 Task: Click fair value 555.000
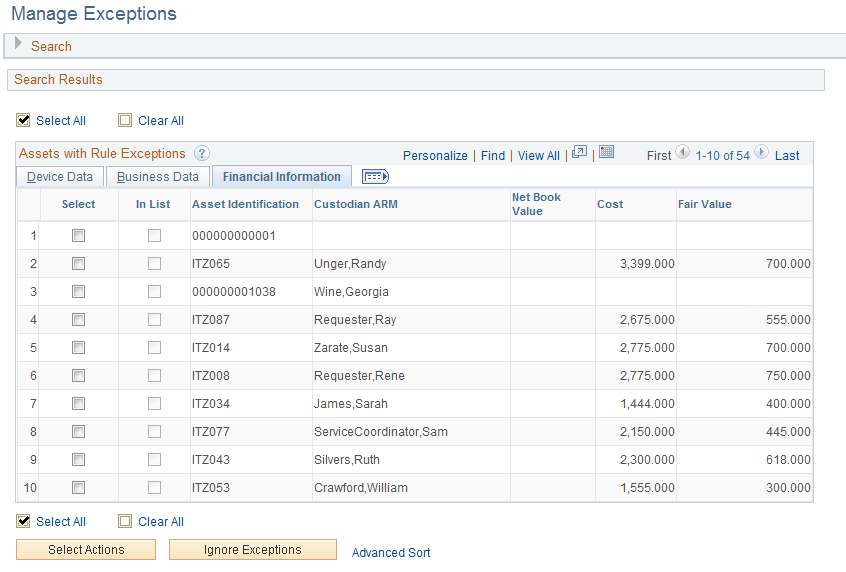tap(788, 320)
